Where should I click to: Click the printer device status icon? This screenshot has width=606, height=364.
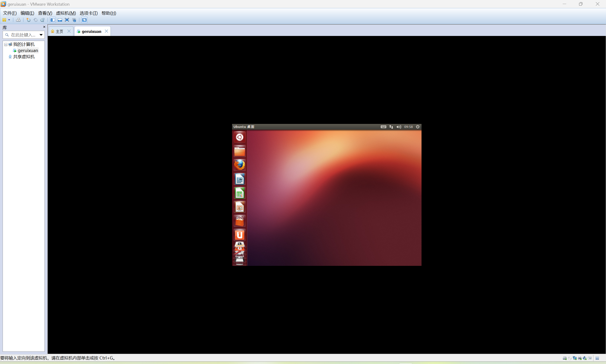click(580, 358)
